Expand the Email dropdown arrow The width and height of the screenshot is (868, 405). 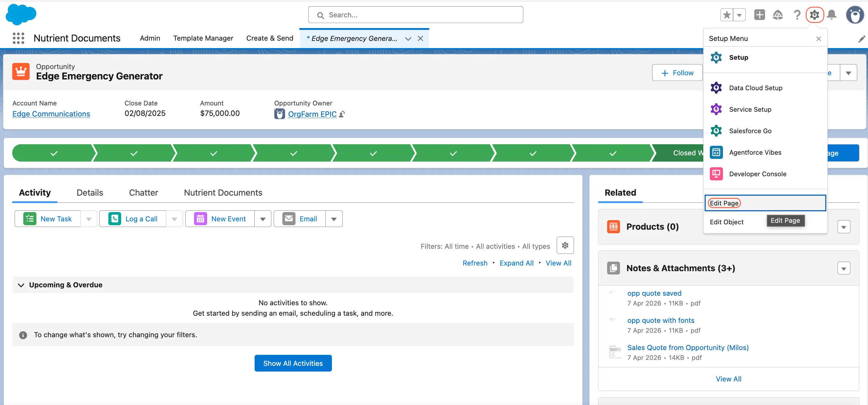[x=334, y=219]
